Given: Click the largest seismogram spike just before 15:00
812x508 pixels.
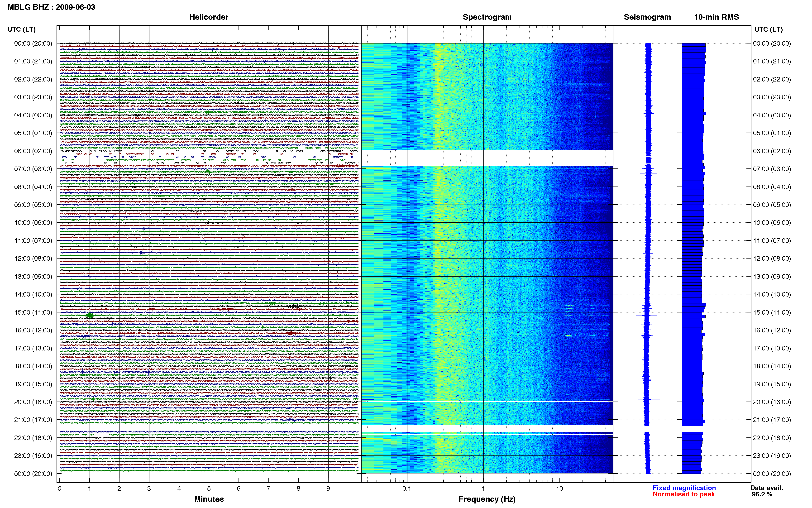Looking at the screenshot, I should click(648, 306).
